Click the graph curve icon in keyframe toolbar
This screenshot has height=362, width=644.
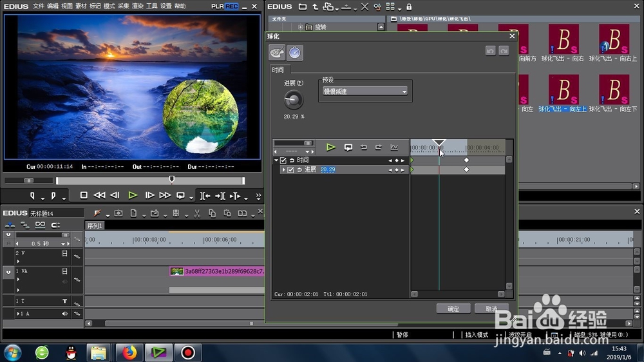click(394, 147)
